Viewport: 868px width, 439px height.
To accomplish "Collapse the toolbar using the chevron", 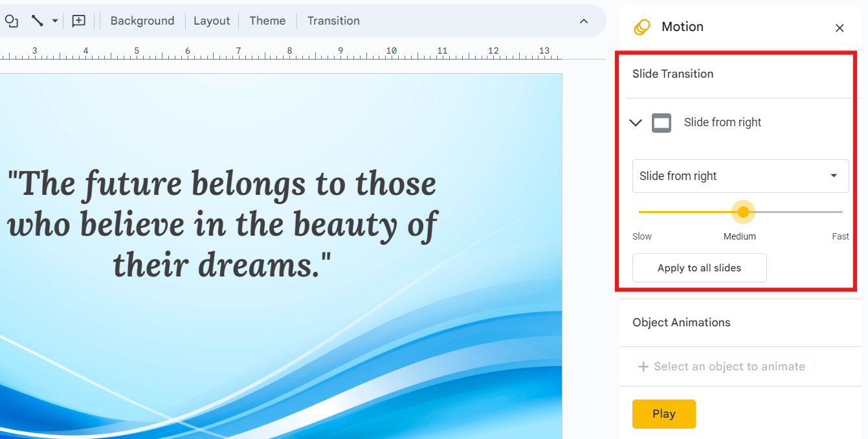I will pyautogui.click(x=584, y=21).
